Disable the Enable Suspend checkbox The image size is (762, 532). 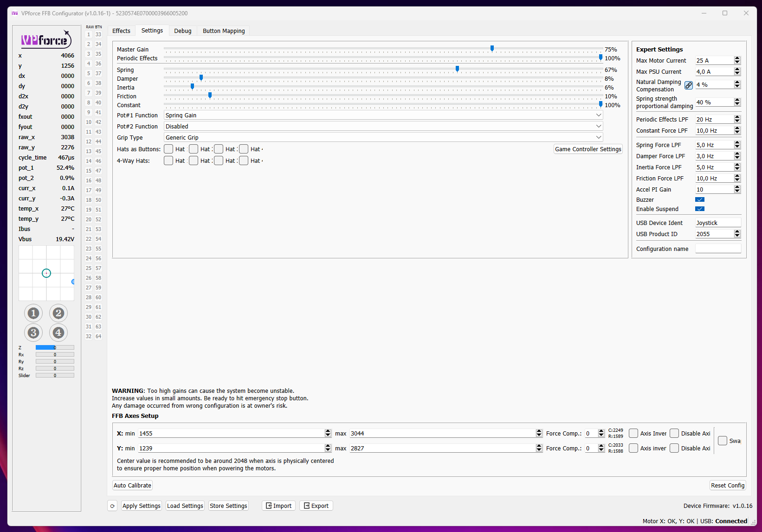click(x=700, y=209)
